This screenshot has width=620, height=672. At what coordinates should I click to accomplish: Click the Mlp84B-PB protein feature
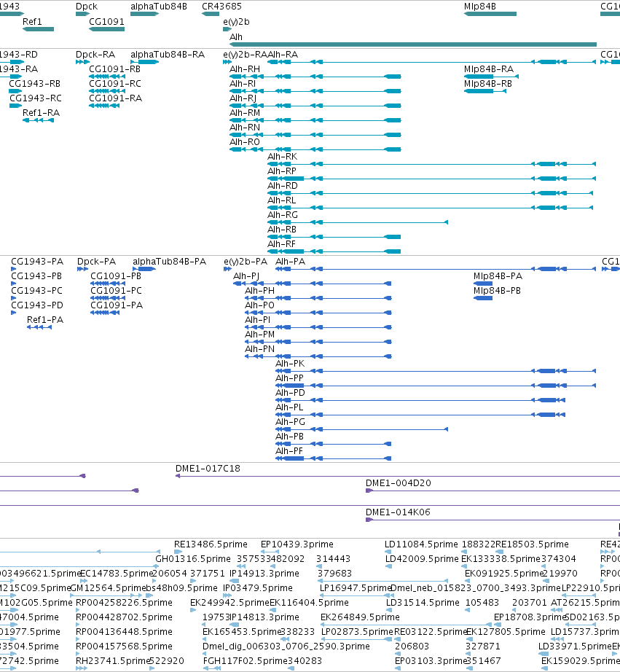point(483,298)
